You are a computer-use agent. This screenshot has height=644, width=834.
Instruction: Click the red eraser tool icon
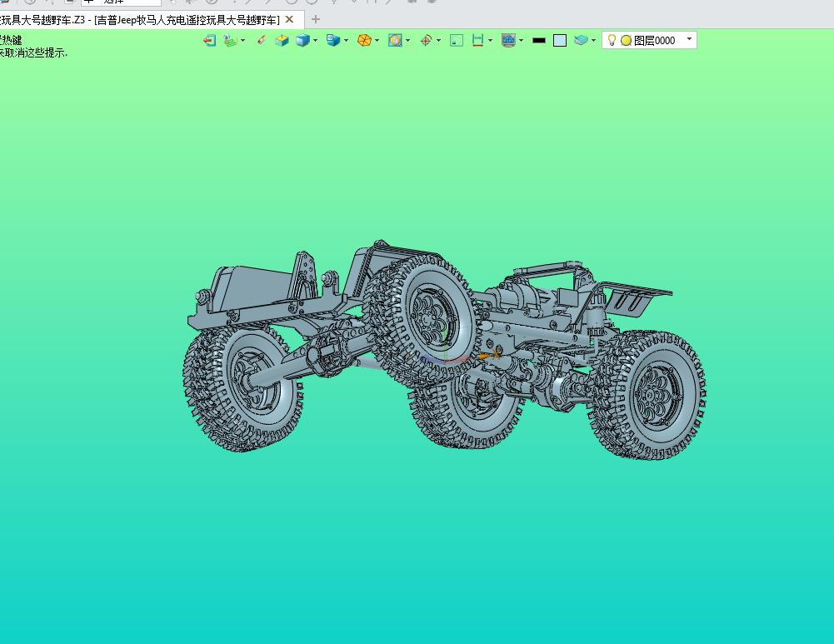261,41
